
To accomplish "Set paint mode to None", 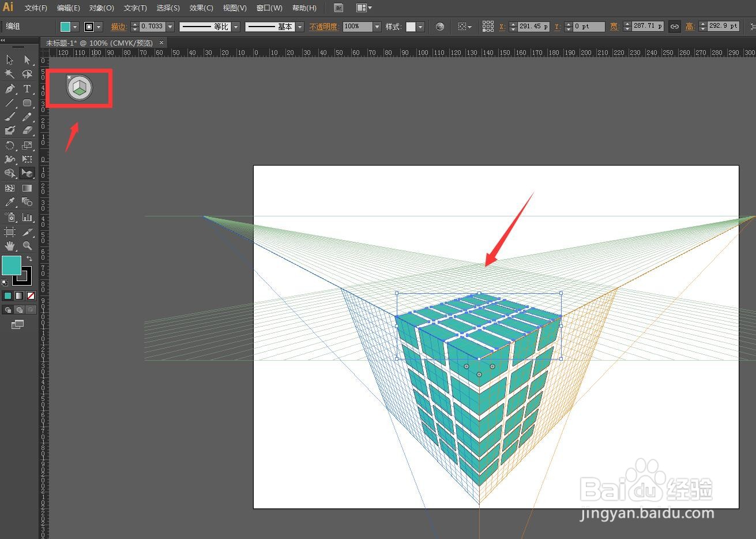I will (x=31, y=295).
